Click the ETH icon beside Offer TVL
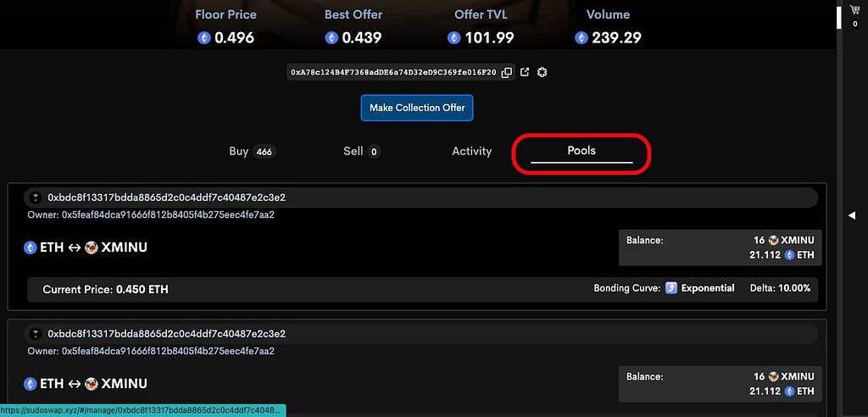The width and height of the screenshot is (868, 417). click(454, 37)
